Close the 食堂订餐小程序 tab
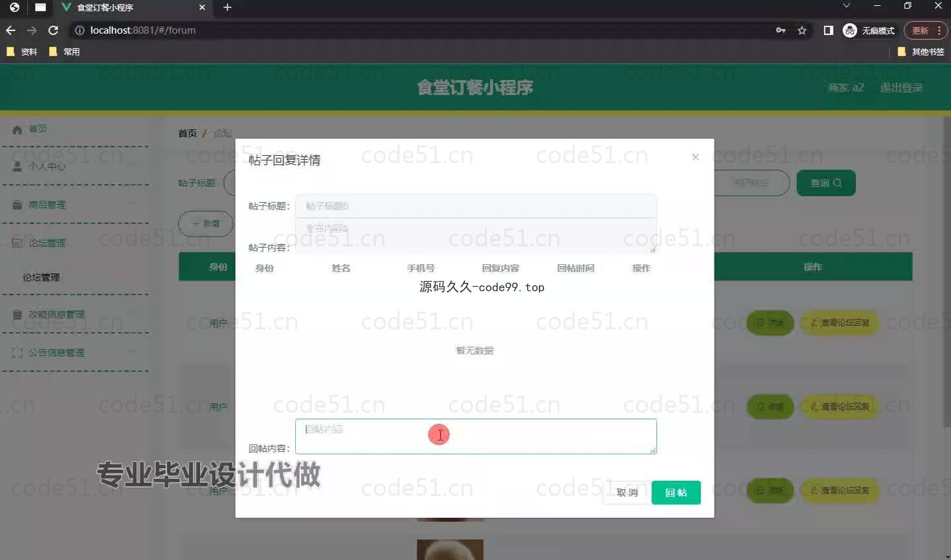951x560 pixels. click(202, 7)
